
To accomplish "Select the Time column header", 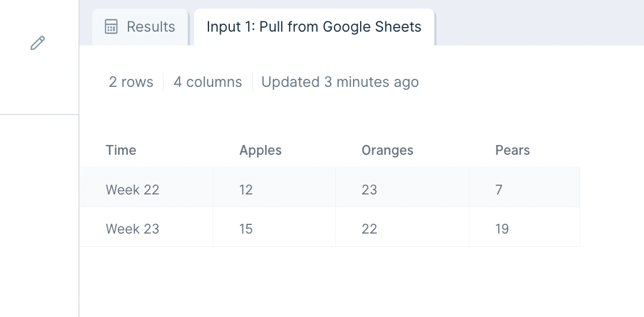I will click(x=121, y=150).
